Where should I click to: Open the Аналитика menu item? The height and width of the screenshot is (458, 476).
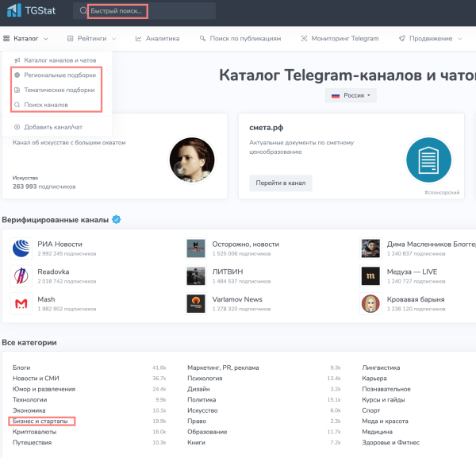click(x=157, y=38)
